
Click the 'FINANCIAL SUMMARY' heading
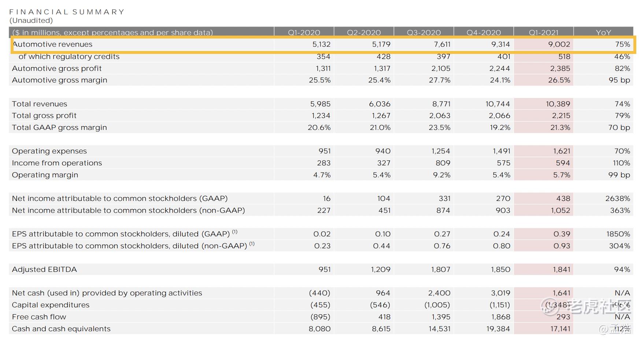67,12
